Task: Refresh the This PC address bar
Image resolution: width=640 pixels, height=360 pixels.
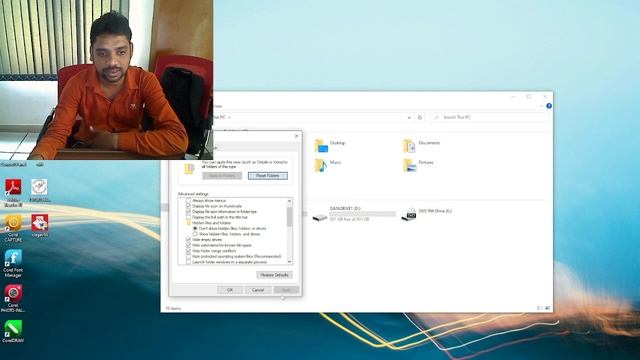Action: point(420,117)
